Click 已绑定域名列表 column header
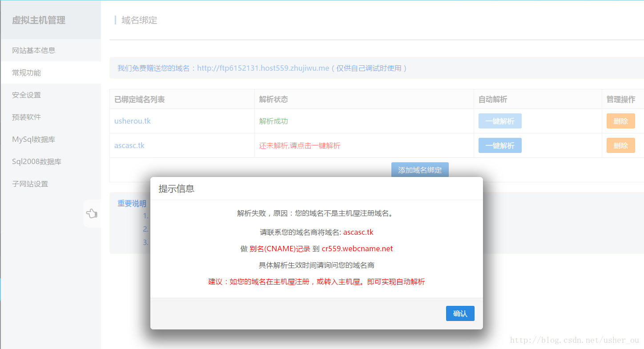Image resolution: width=644 pixels, height=349 pixels. click(x=140, y=100)
